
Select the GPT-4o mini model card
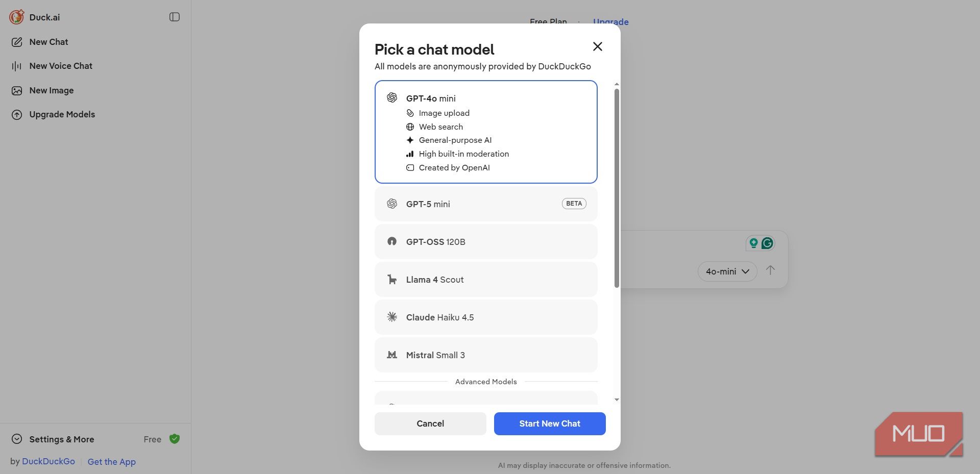[x=486, y=132]
